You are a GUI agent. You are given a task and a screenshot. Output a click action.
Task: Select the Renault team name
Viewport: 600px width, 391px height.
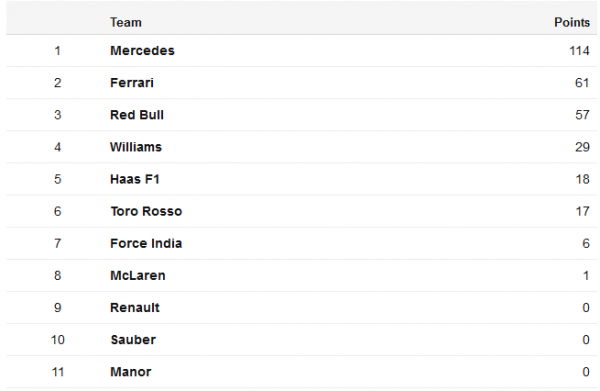pos(135,308)
